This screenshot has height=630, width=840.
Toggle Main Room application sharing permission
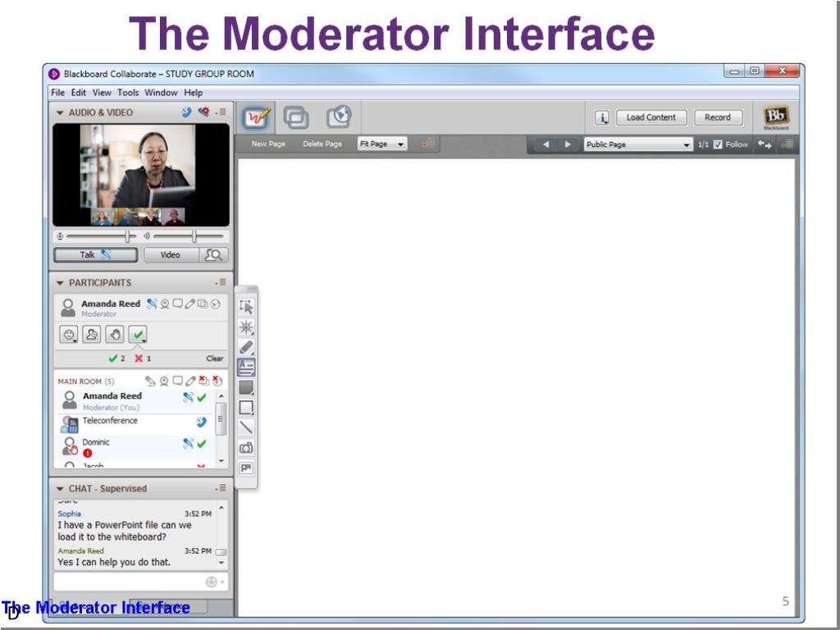[x=203, y=381]
